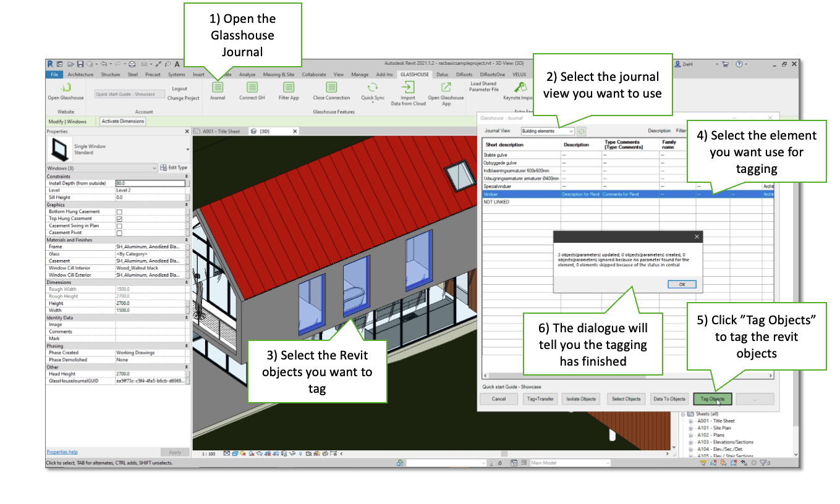Click the Connect GH icon

(x=252, y=88)
